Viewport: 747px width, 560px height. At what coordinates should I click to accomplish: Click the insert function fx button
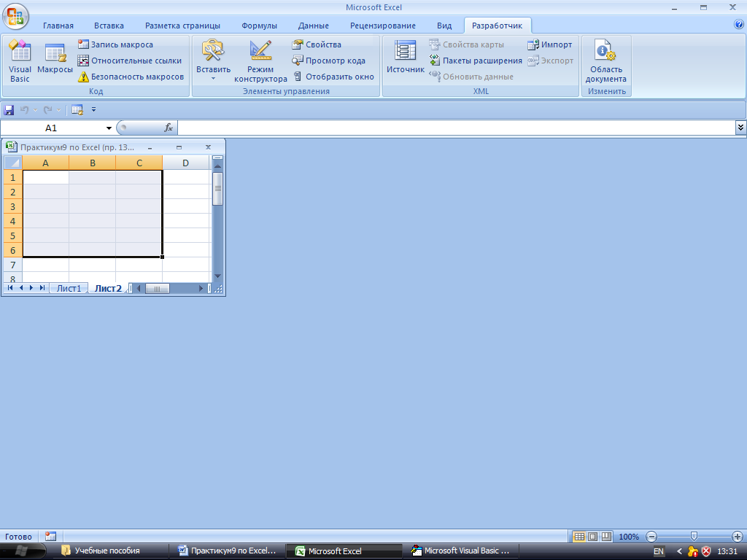pos(169,128)
